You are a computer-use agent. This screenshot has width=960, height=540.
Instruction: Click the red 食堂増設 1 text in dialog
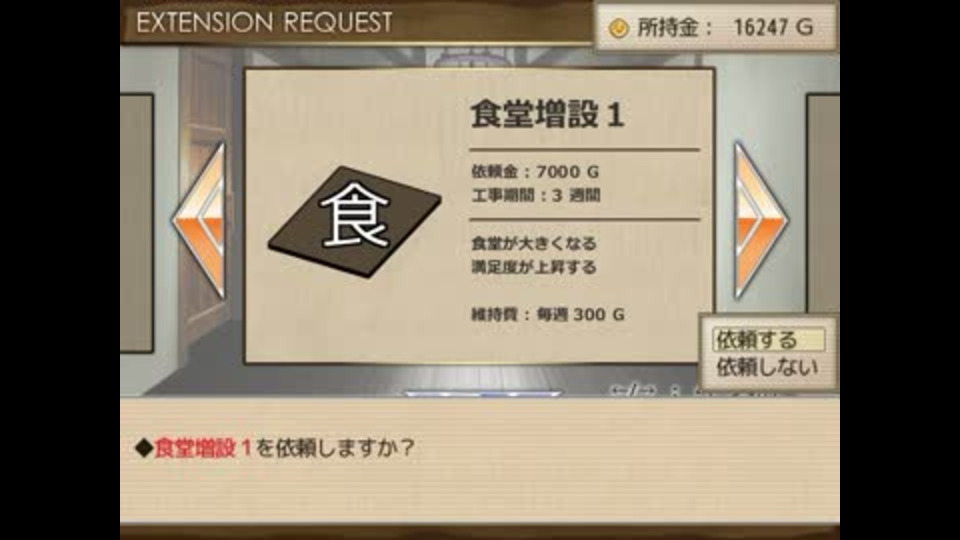pos(203,448)
